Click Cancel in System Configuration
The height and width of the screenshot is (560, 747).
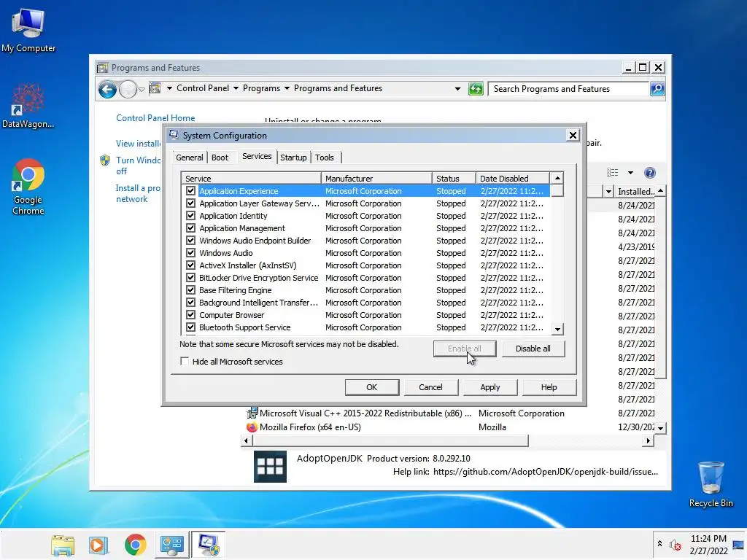tap(430, 387)
